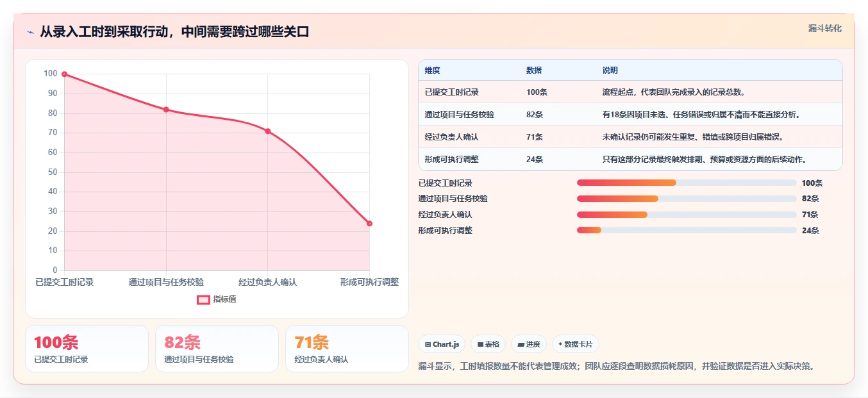Click the 已提交工时记录 x-axis label
The image size is (868, 398).
pos(64,282)
